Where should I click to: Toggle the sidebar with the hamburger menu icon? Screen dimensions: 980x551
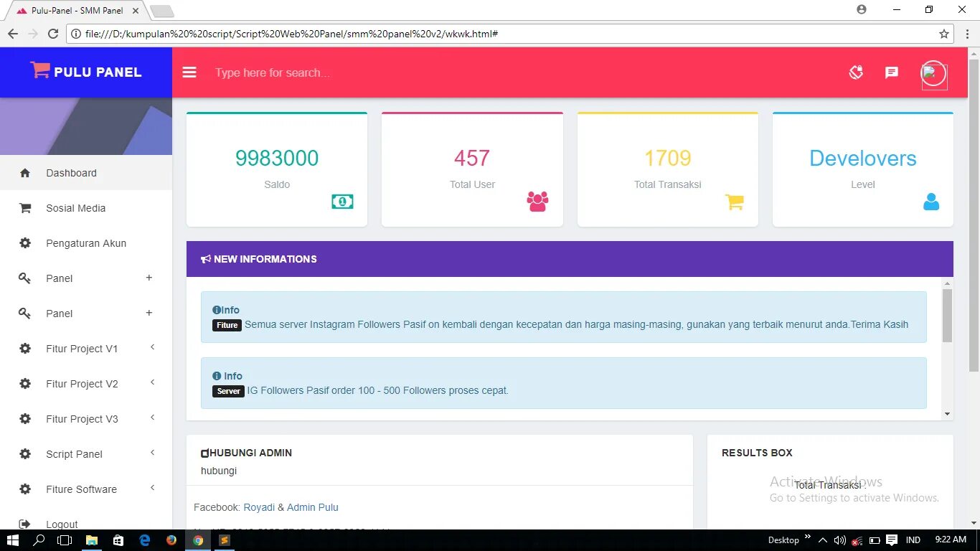[189, 72]
